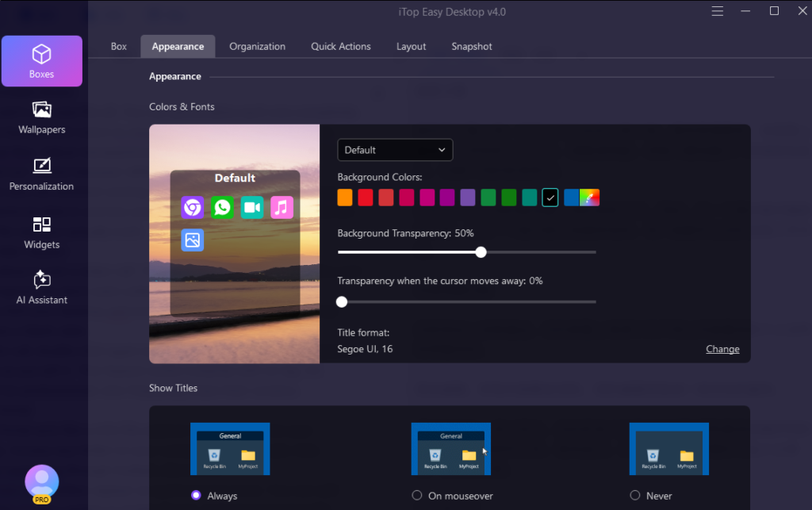Choose the purple background color swatch
812x510 pixels.
(x=468, y=197)
